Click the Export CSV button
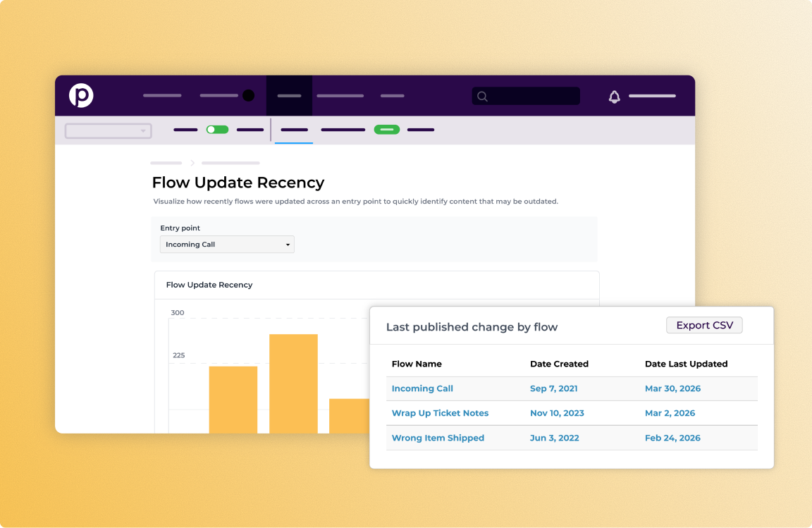The image size is (812, 528). tap(704, 325)
